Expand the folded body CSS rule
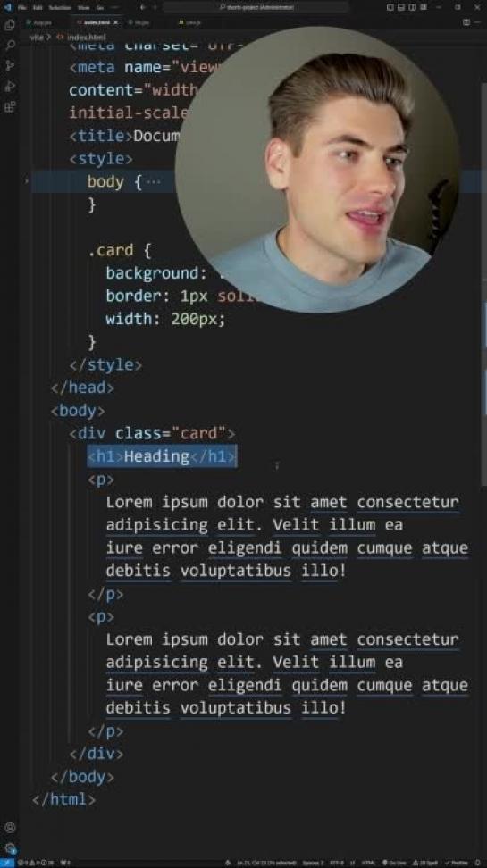487x868 pixels. [26, 181]
